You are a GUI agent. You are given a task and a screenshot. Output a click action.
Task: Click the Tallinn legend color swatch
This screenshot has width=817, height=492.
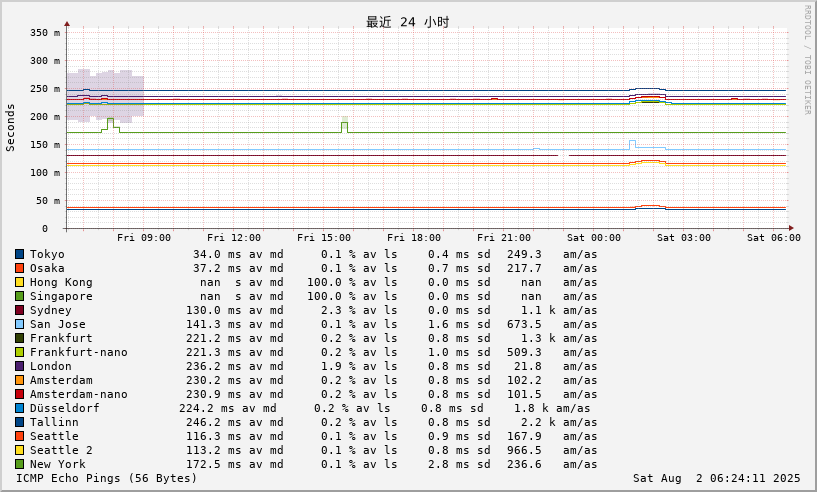click(19, 423)
